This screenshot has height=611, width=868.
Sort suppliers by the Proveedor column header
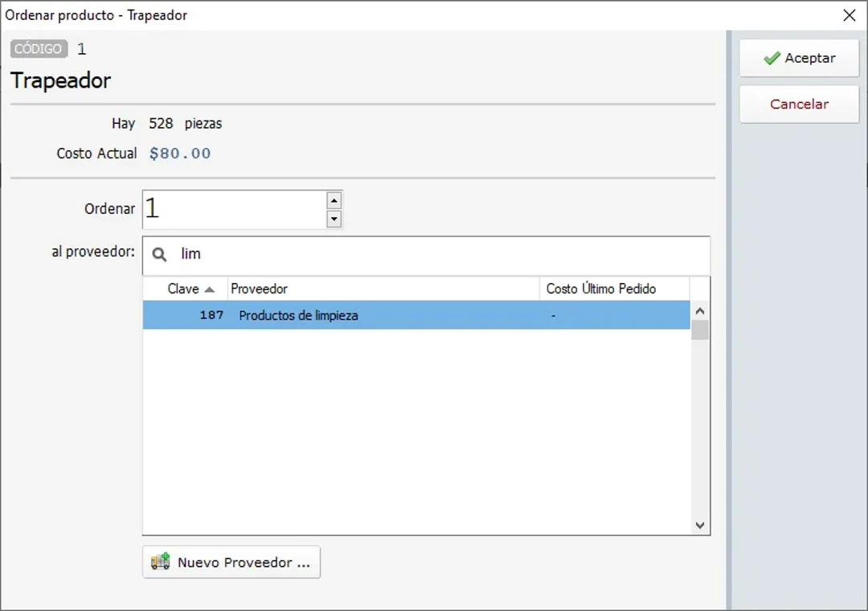click(383, 289)
